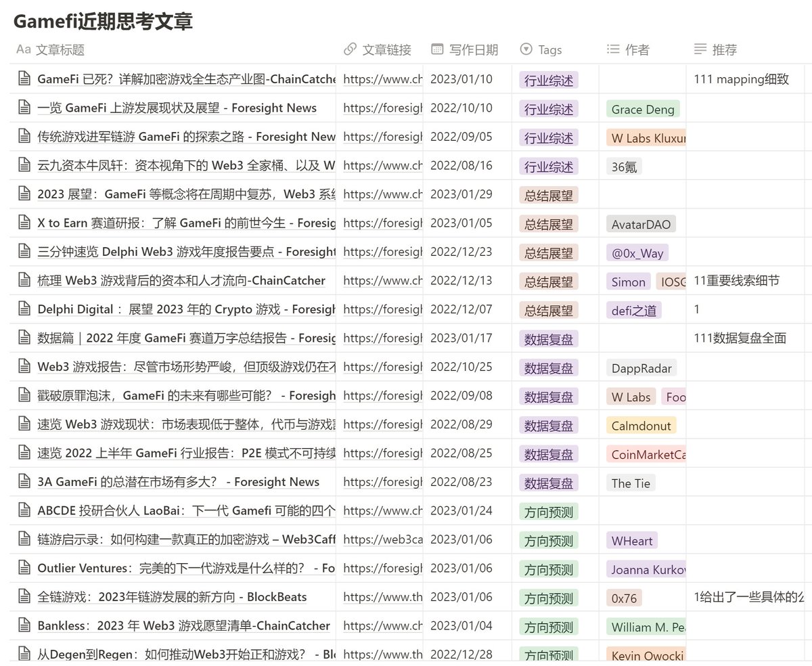This screenshot has height=666, width=812.
Task: Click recommendation cell '11重要线索细节'
Action: point(736,280)
